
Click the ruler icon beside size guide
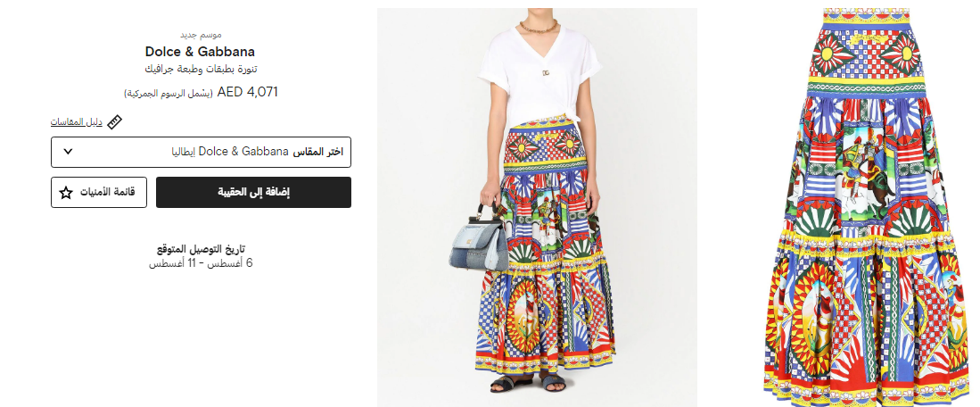pyautogui.click(x=114, y=122)
